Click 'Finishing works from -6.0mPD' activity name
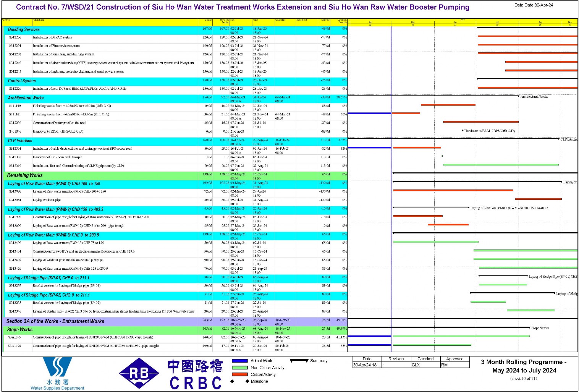 coord(71,114)
